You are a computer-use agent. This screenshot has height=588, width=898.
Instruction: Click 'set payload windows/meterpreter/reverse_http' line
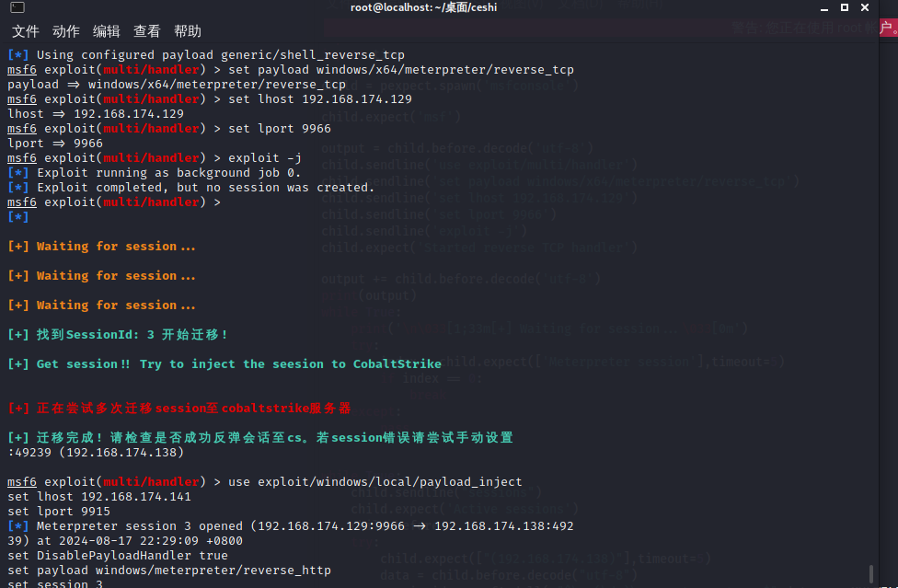[169, 571]
